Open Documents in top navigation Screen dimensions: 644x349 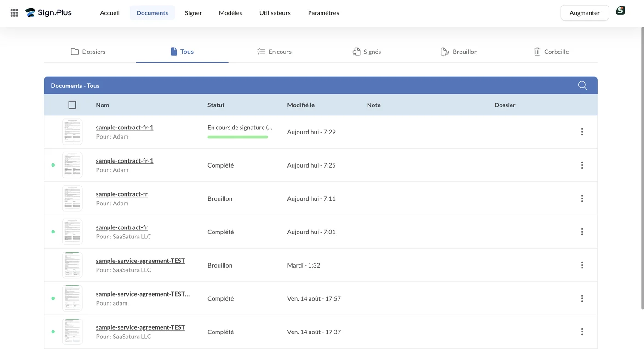pos(152,13)
